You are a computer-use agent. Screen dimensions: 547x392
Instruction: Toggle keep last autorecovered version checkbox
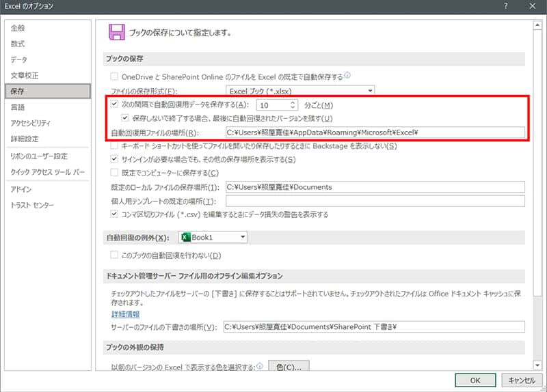(x=125, y=117)
